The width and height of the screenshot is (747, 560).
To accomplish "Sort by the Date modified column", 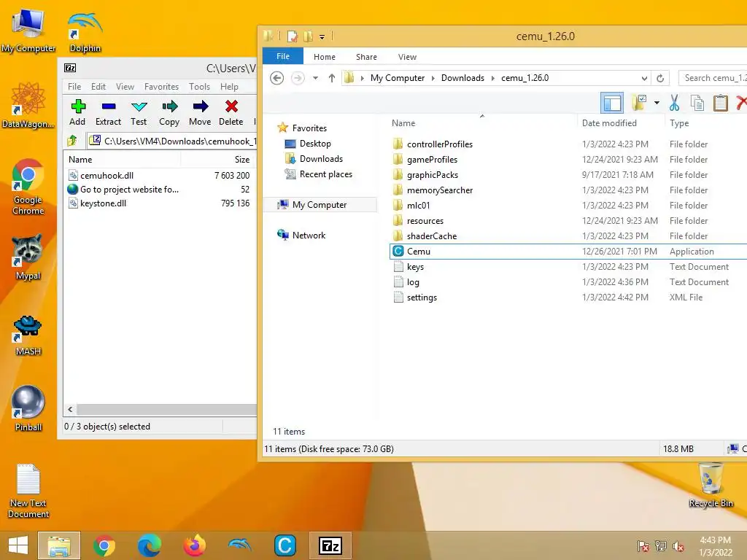I will [609, 122].
